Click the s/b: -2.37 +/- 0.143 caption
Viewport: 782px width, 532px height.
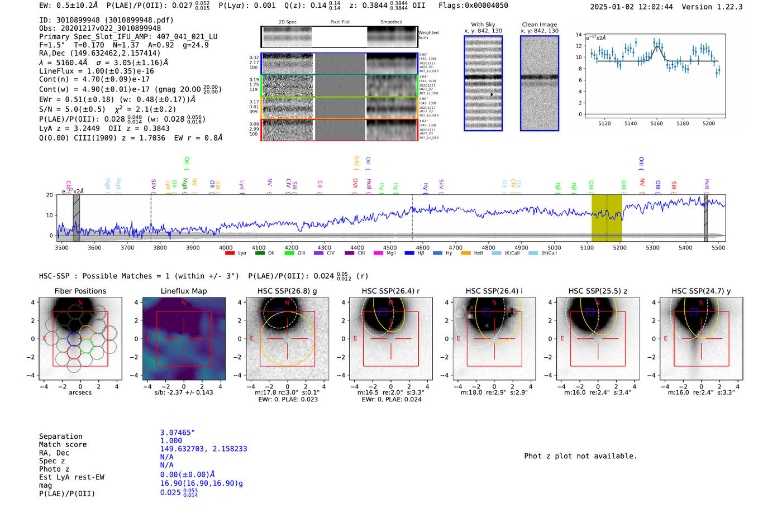184,392
